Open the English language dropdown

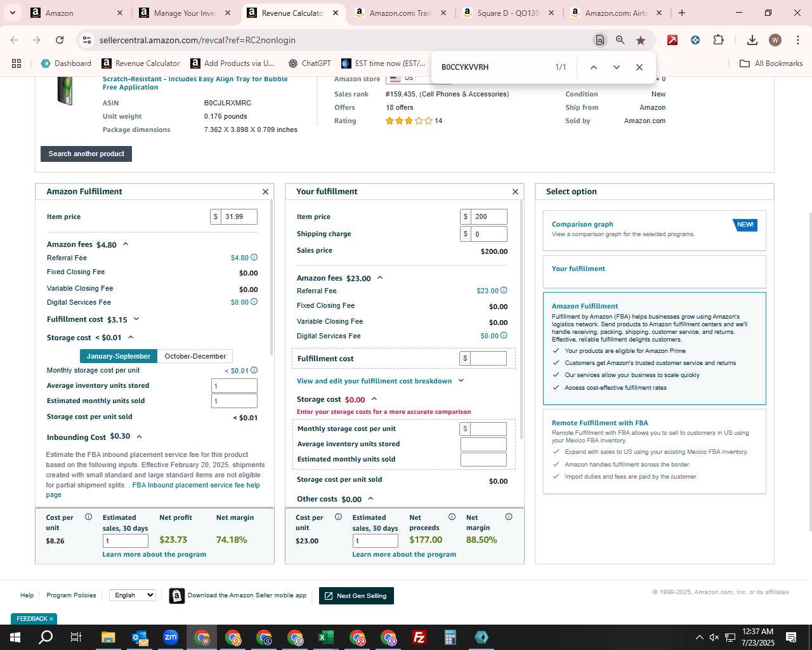(132, 595)
